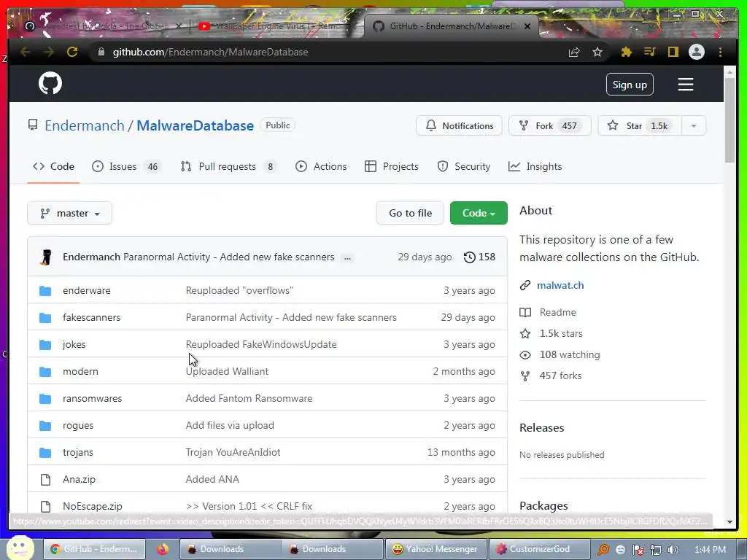Click the Sign up button
This screenshot has height=560, width=747.
pos(630,85)
